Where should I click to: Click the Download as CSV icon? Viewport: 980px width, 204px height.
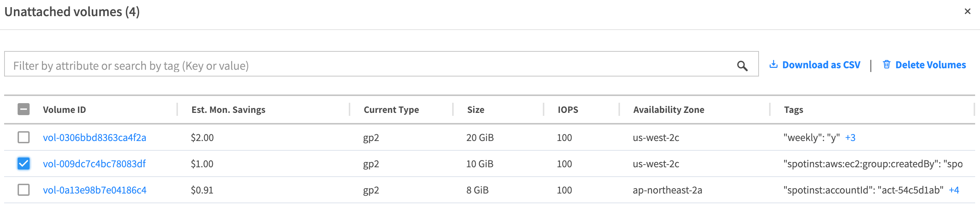(773, 65)
